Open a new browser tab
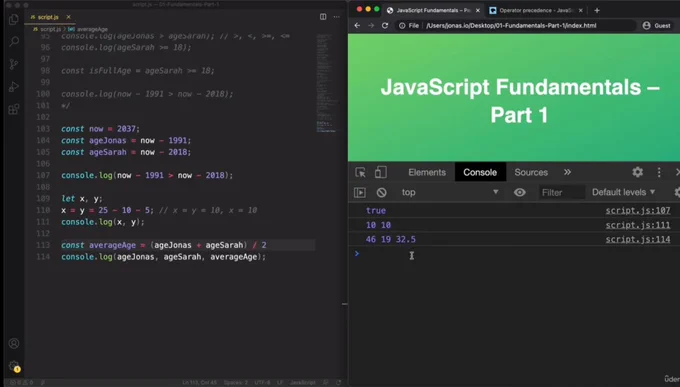Screen dimensions: 680x387 tap(597, 10)
